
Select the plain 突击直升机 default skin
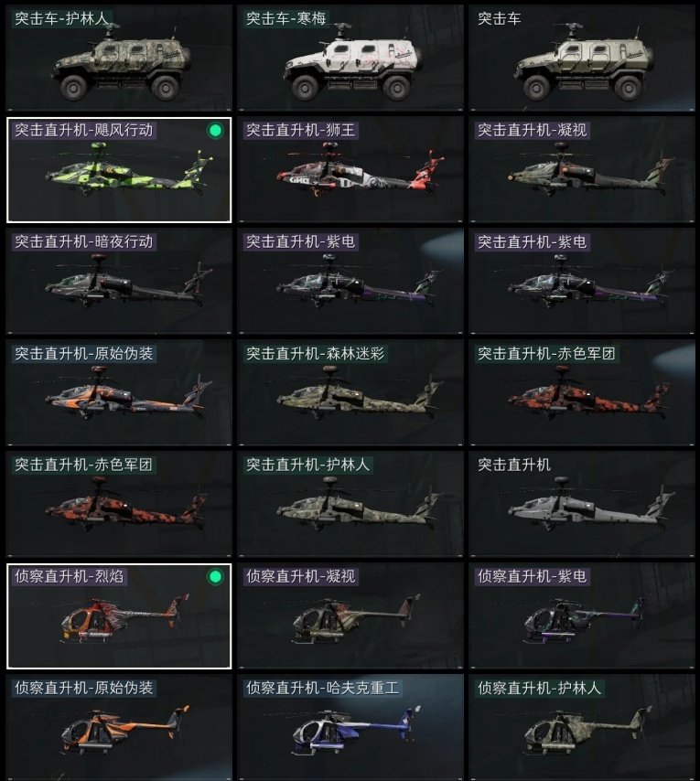(581, 504)
